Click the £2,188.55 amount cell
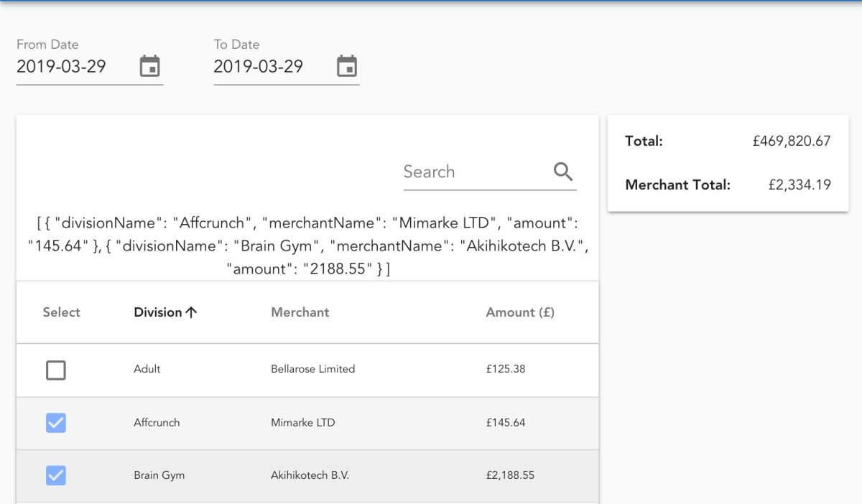Screen dimensions: 862x504 point(510,475)
